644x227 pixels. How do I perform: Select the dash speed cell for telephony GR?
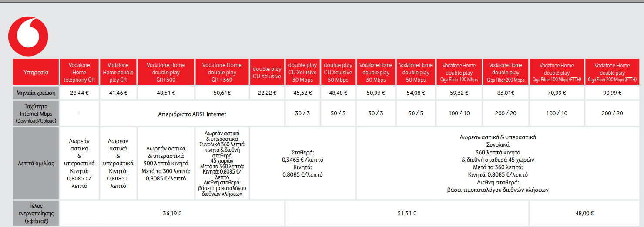79,113
